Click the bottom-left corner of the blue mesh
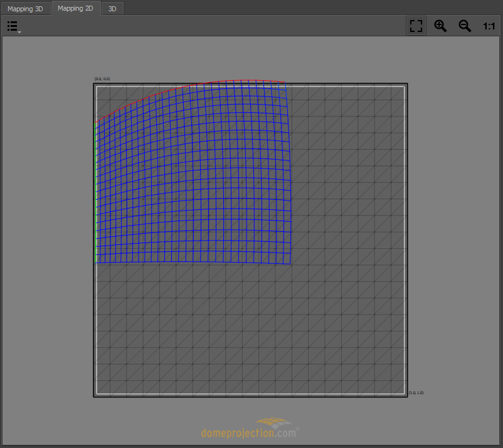This screenshot has width=503, height=448. click(96, 262)
